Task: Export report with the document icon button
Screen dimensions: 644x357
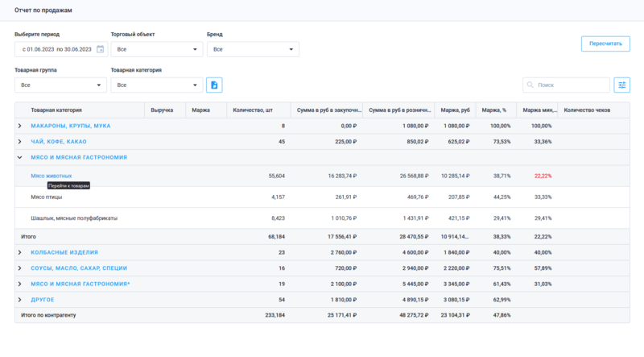Action: coord(214,85)
